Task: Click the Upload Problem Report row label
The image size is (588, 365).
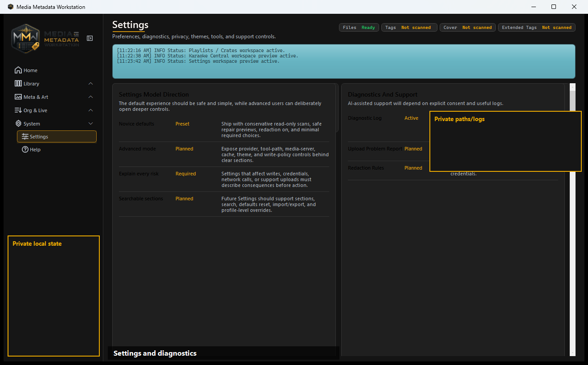Action: click(375, 149)
